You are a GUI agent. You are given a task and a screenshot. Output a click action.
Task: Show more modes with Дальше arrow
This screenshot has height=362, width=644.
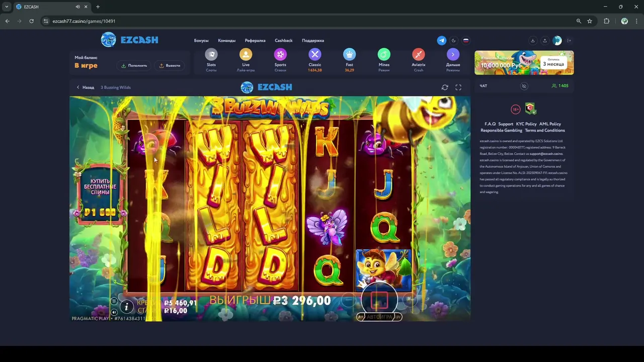click(x=453, y=60)
